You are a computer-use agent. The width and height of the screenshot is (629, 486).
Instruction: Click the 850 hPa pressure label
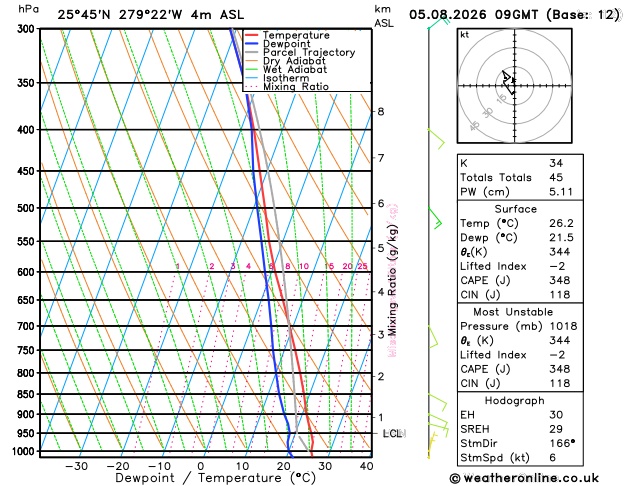[28, 395]
